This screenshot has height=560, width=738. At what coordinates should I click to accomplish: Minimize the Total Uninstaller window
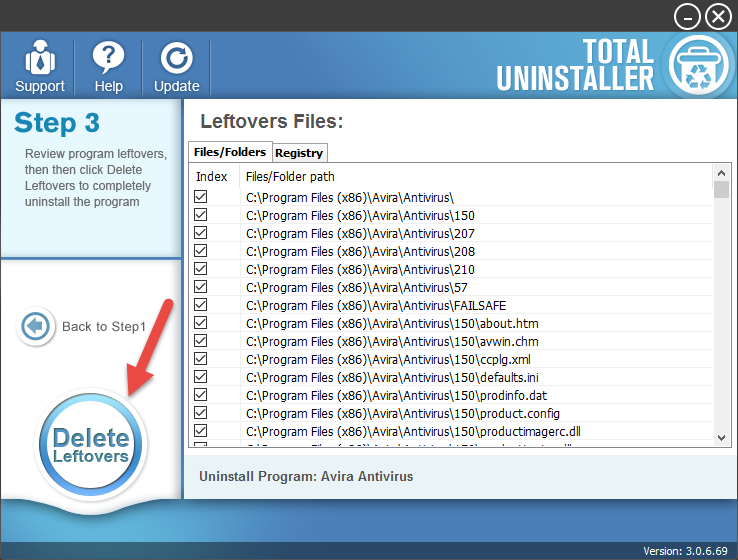point(687,17)
